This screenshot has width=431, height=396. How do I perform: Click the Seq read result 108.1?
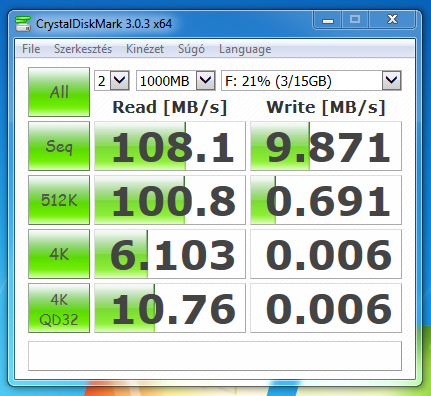coord(170,146)
